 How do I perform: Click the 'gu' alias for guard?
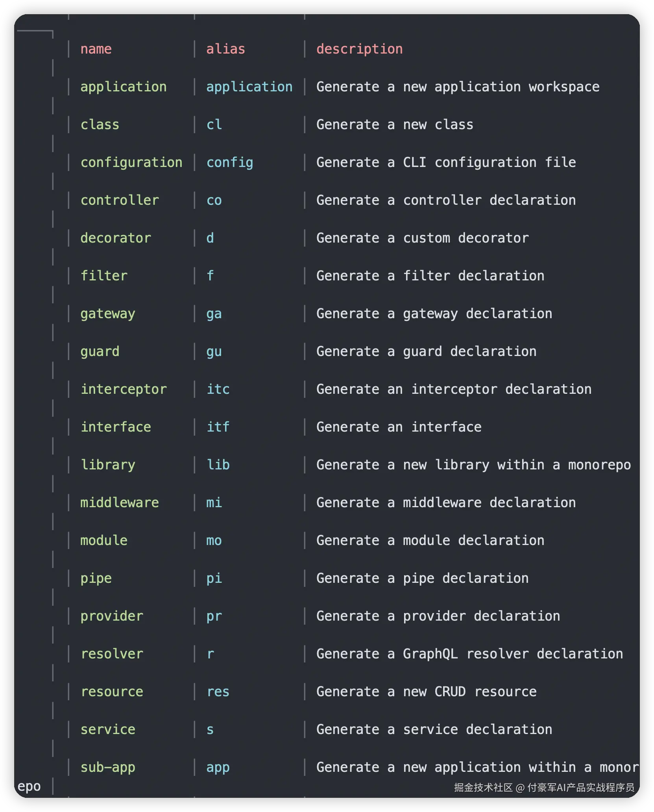coord(214,352)
